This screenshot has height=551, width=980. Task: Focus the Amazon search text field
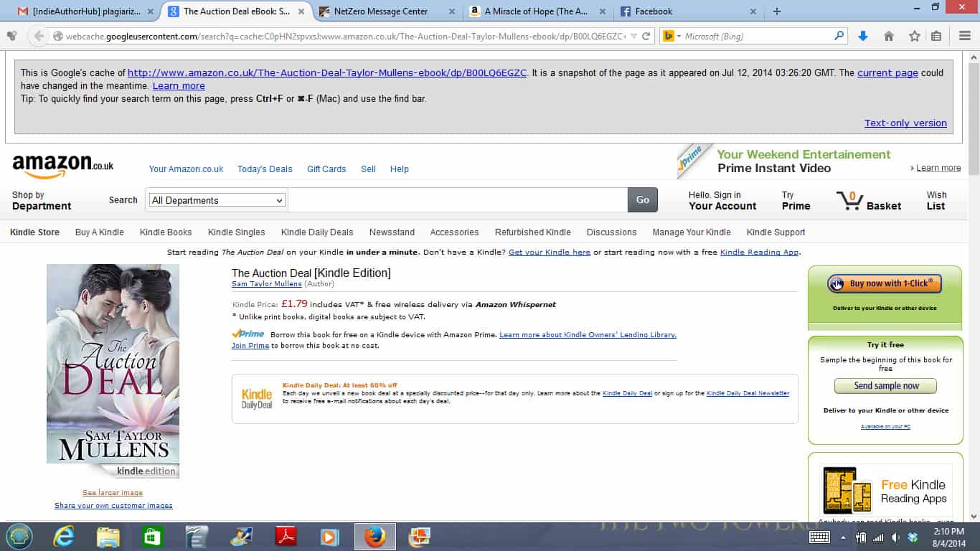[x=458, y=200]
